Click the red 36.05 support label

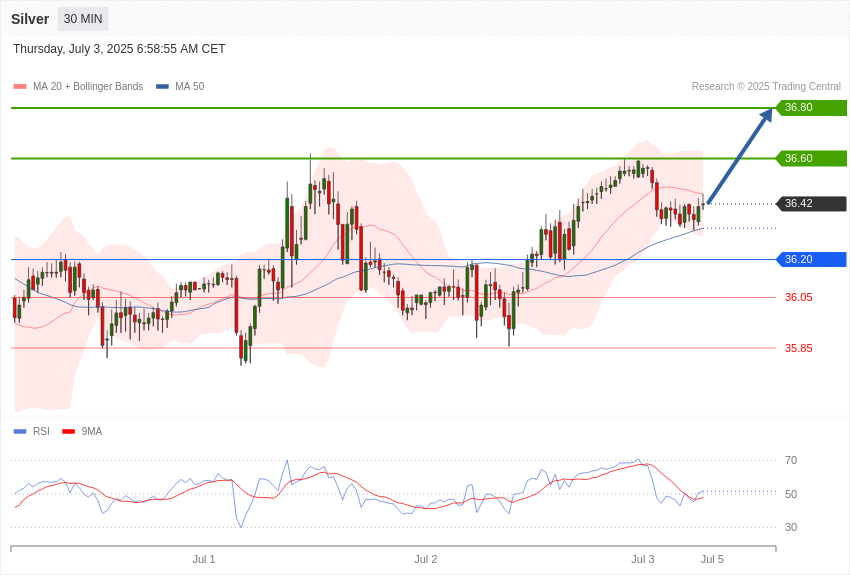[x=799, y=297]
